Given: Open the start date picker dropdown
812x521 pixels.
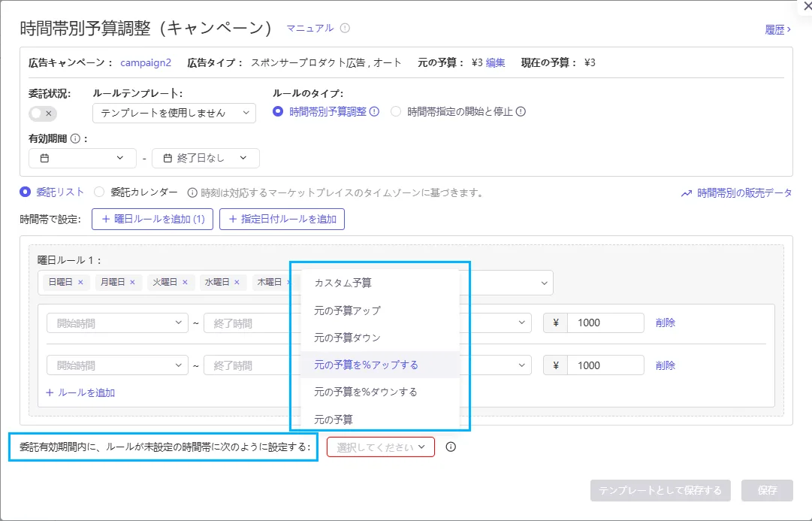Looking at the screenshot, I should point(83,158).
